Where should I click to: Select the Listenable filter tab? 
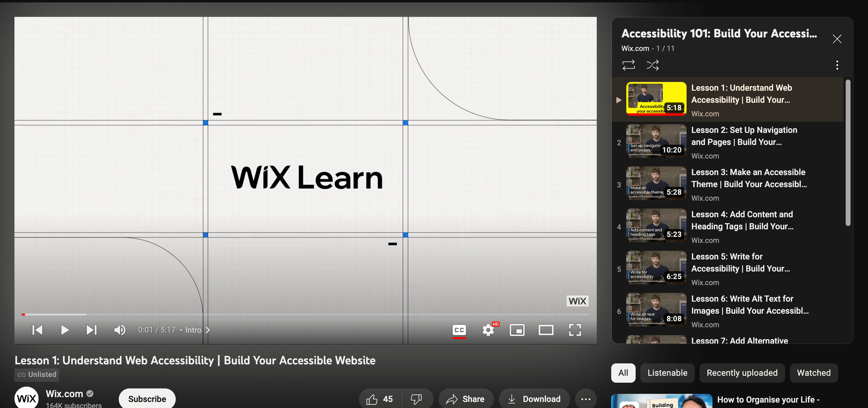pos(667,372)
